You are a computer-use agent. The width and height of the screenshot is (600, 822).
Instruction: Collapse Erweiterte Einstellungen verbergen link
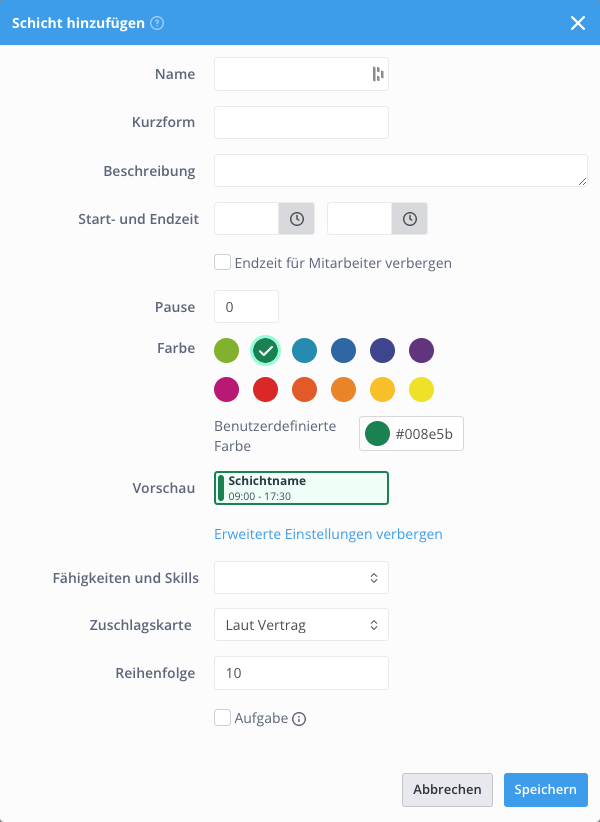click(x=328, y=534)
